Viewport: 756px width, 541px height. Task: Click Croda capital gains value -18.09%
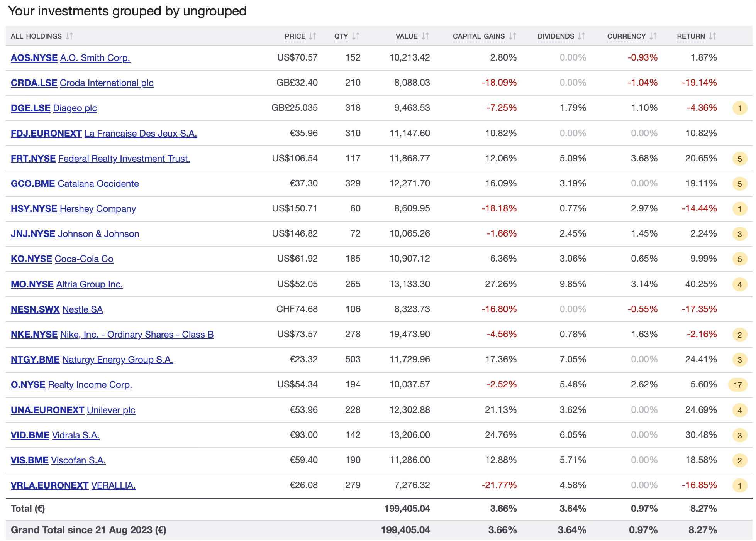[499, 83]
